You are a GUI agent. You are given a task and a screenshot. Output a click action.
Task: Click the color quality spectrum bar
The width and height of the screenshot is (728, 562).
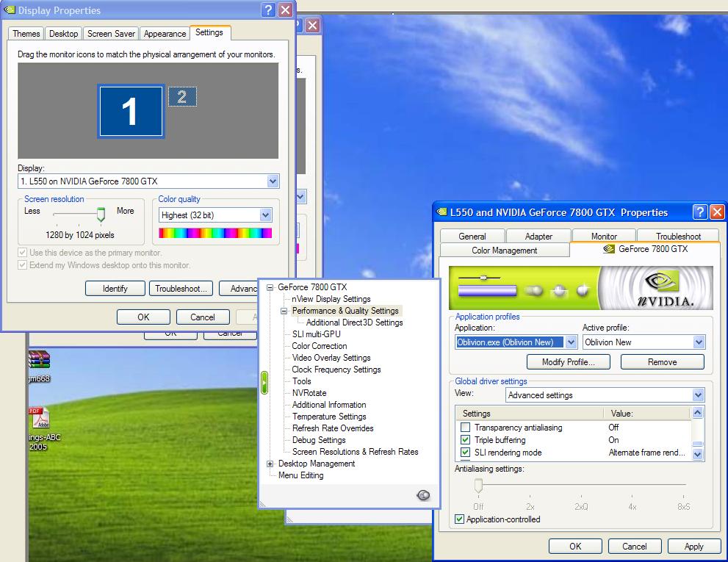click(215, 233)
